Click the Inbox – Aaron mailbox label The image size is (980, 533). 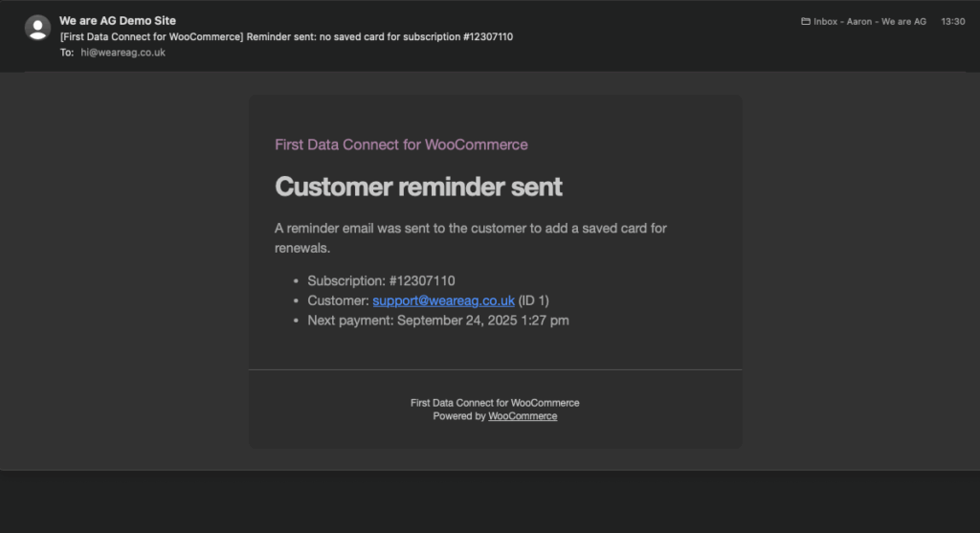[869, 21]
